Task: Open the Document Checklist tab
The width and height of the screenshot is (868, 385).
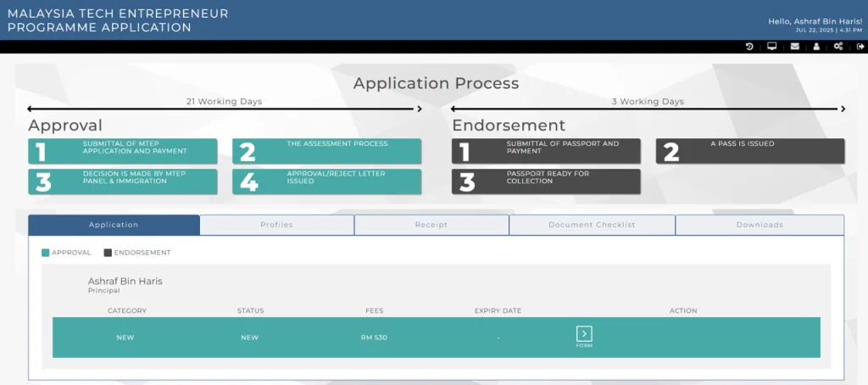Action: tap(592, 225)
